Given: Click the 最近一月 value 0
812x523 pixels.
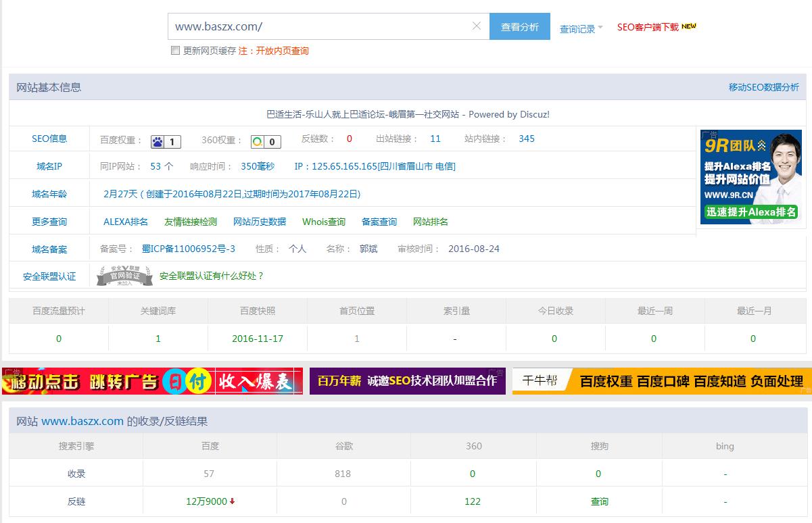Looking at the screenshot, I should coord(753,339).
